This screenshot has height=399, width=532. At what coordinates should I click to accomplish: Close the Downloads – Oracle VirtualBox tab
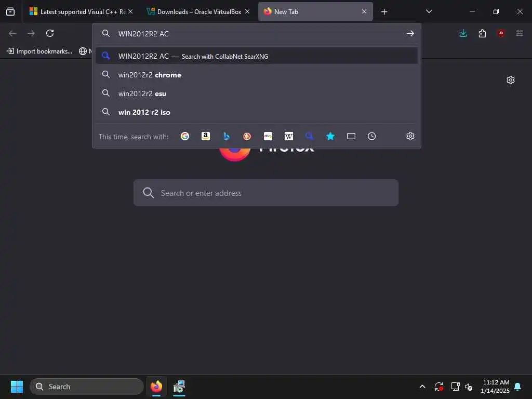tap(247, 11)
